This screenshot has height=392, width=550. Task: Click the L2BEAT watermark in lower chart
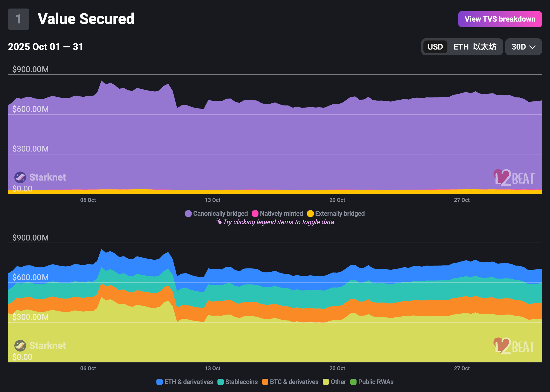point(514,346)
